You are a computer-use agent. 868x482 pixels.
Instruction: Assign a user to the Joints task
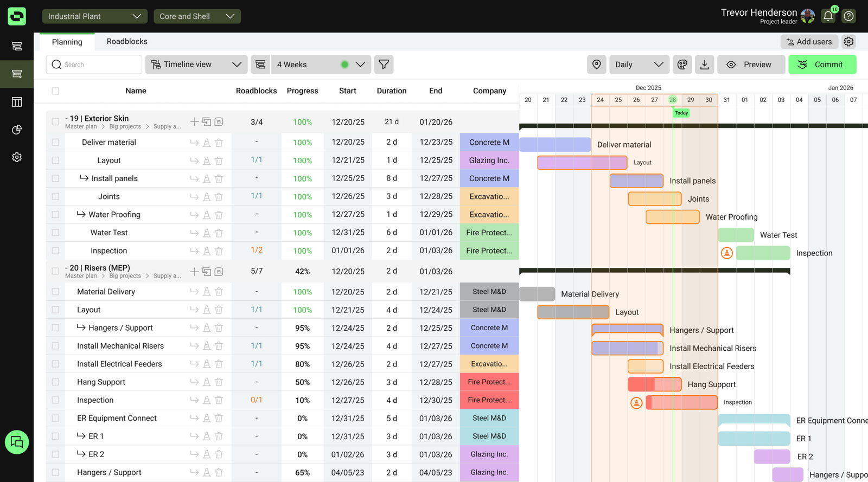pos(207,197)
